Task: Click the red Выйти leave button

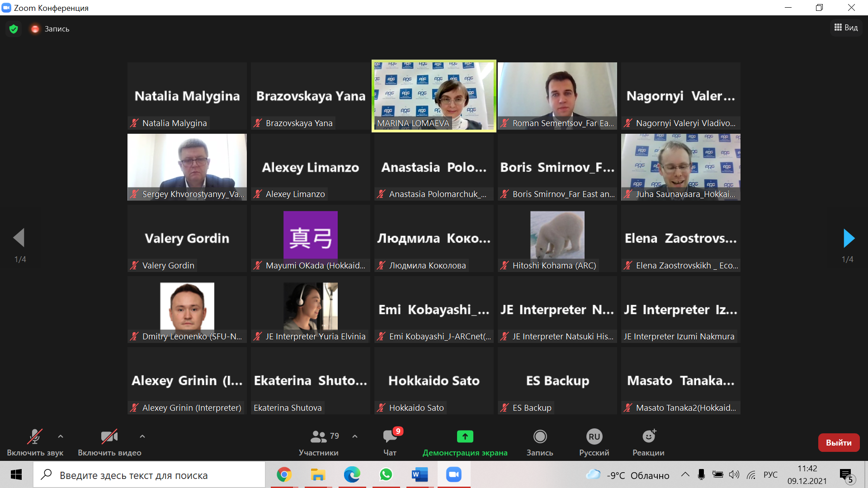Action: [839, 443]
